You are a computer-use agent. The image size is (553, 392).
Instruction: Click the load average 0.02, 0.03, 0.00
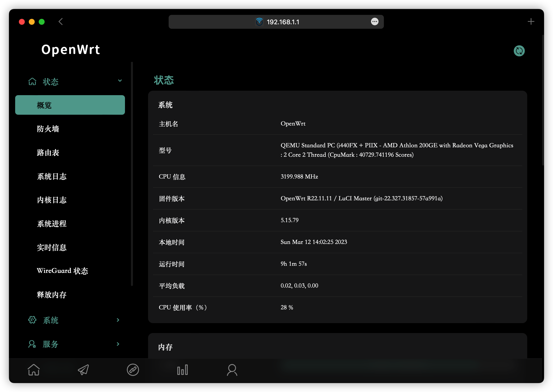(x=299, y=286)
